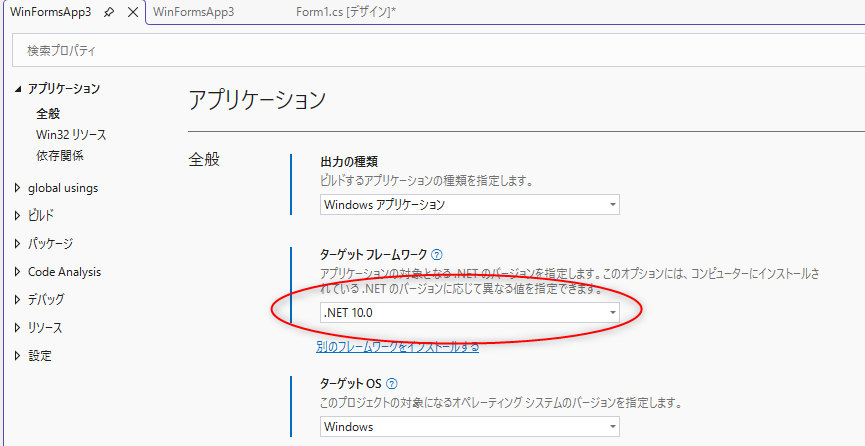
Task: Toggle the pin icon on WinFormsApp3 tab
Action: [109, 13]
